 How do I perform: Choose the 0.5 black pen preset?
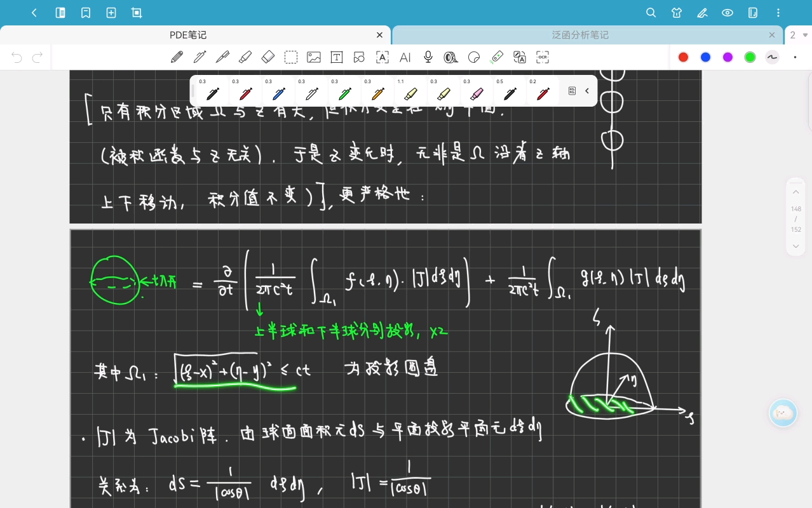pos(510,91)
